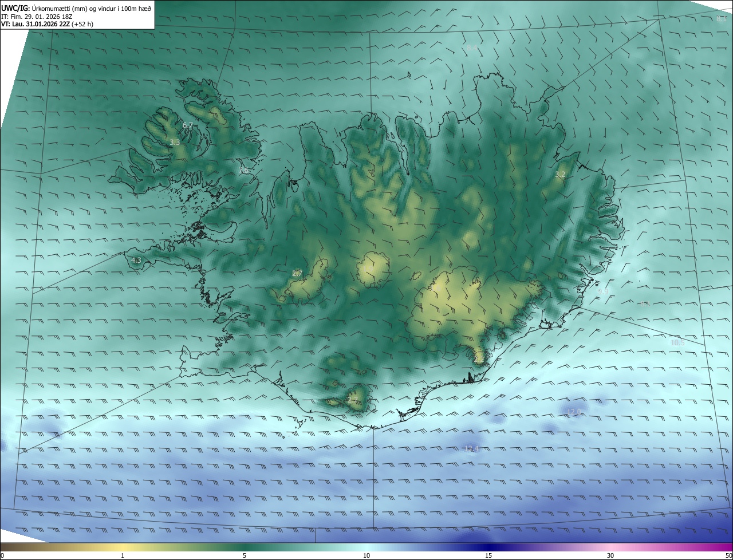Click the 4.3 value on the western peninsula
This screenshot has width=733, height=560.
click(x=136, y=260)
